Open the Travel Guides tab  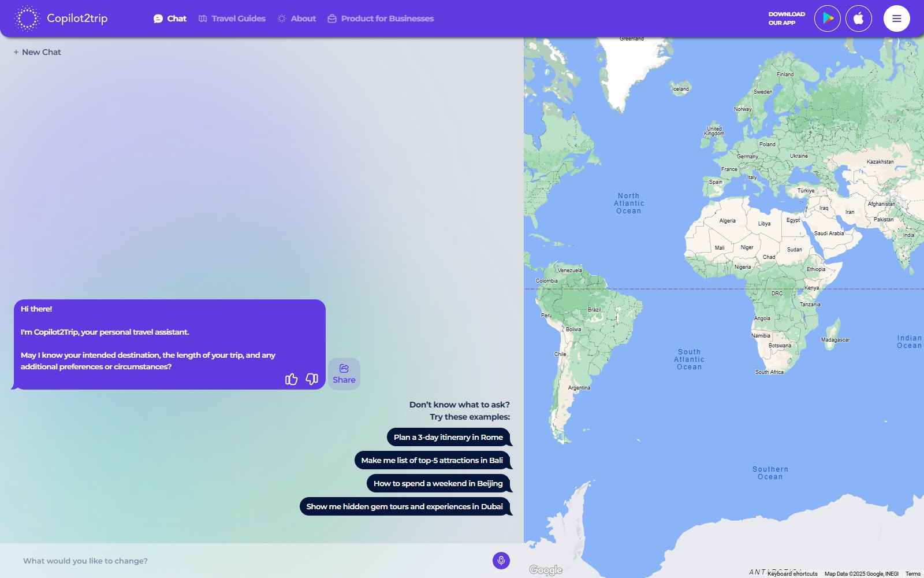(232, 18)
